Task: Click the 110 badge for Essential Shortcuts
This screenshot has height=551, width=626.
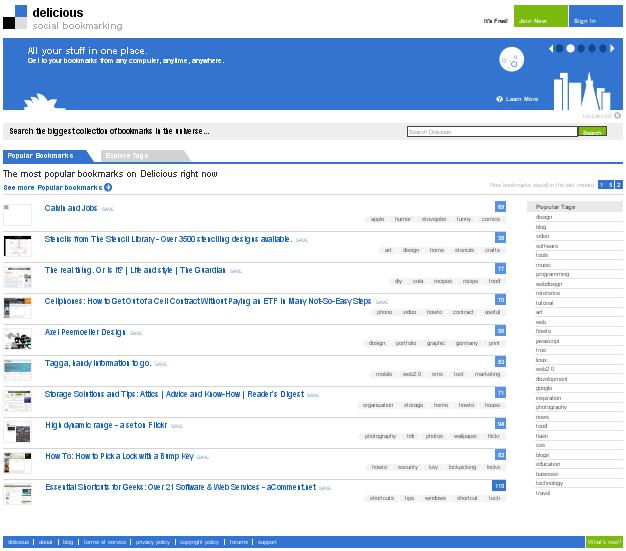Action: 499,486
